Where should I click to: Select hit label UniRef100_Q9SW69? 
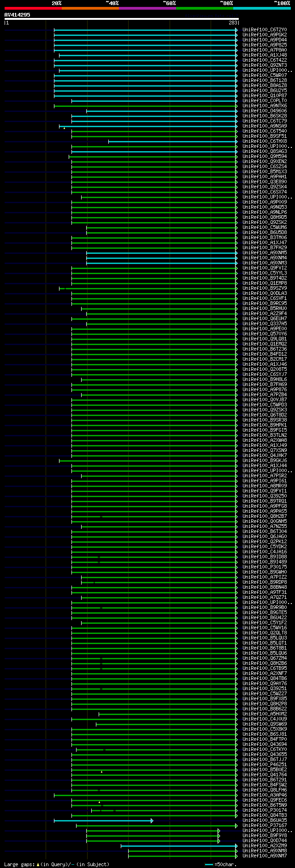pos(265,724)
